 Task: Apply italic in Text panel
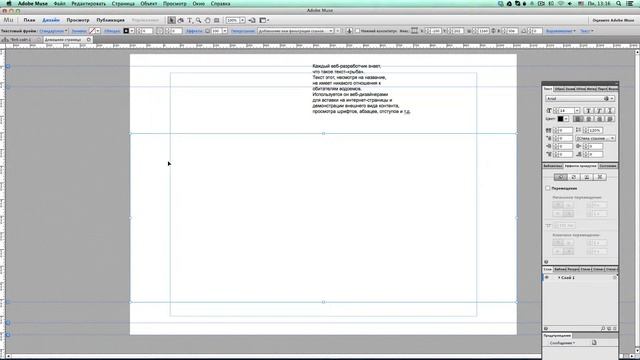point(599,111)
